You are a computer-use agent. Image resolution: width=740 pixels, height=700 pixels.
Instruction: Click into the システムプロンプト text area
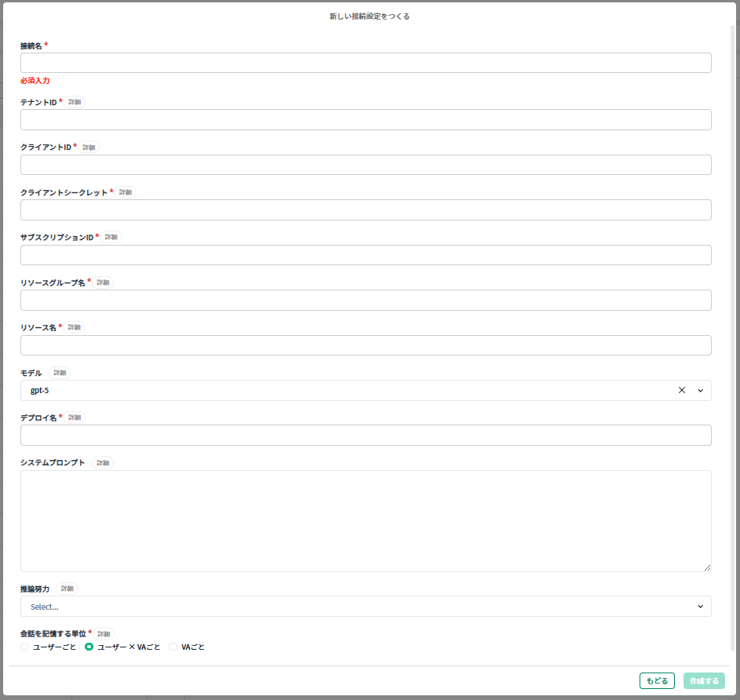pyautogui.click(x=365, y=520)
